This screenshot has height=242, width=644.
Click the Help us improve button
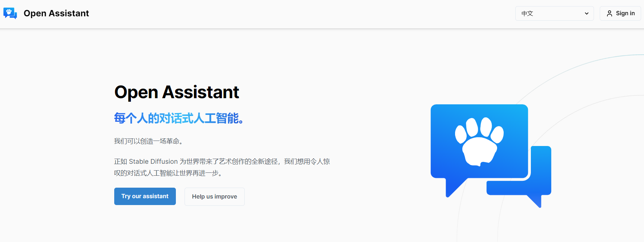tap(214, 197)
